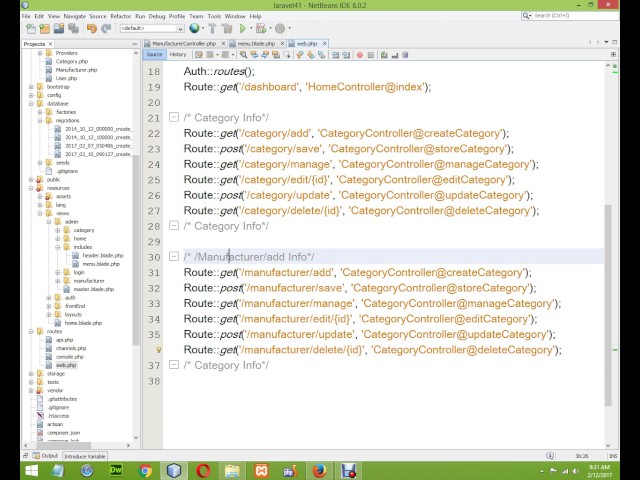640x480 pixels.
Task: Open Chrome from the taskbar
Action: tap(145, 471)
